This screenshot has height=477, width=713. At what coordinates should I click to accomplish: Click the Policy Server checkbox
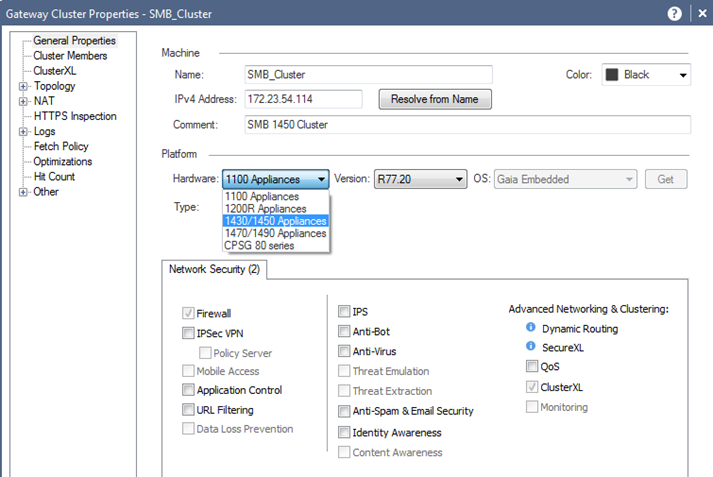pos(205,352)
